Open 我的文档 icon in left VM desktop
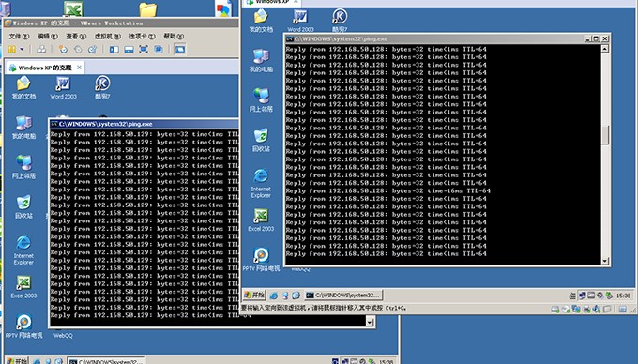Image resolution: width=638 pixels, height=364 pixels. click(x=23, y=88)
